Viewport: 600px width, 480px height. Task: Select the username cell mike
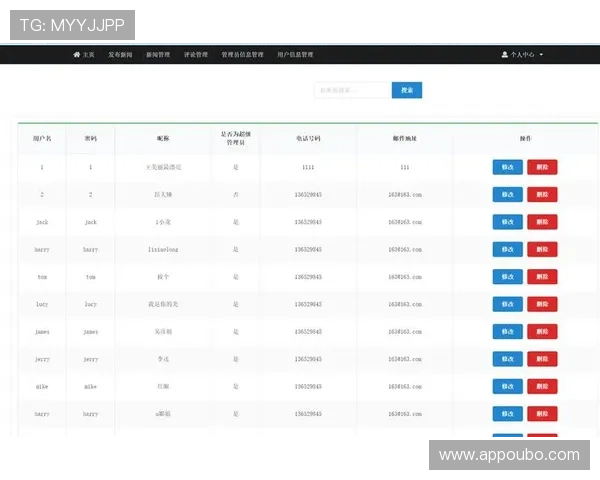[42, 387]
